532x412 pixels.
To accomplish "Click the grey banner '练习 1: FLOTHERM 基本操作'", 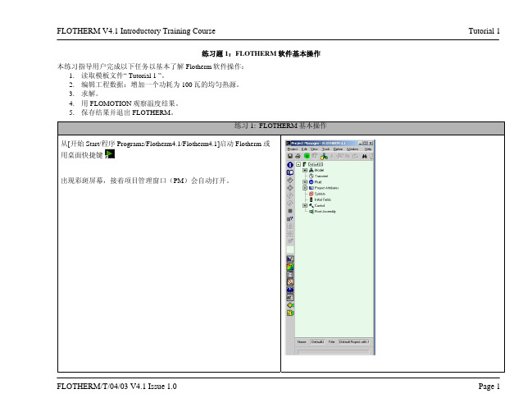I will click(x=281, y=128).
